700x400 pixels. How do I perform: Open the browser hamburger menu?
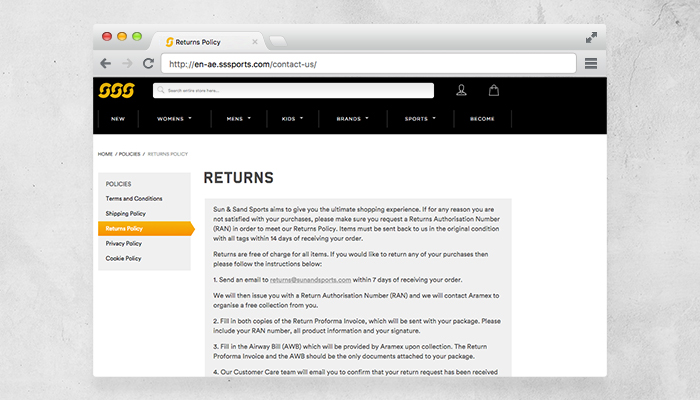point(591,63)
